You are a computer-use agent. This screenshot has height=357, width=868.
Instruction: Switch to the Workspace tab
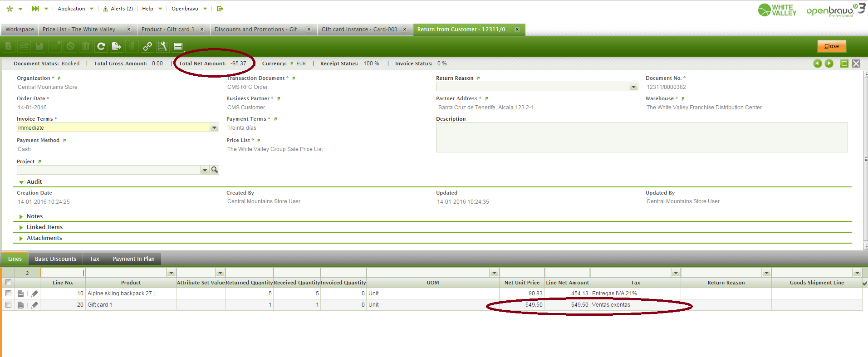pos(20,29)
